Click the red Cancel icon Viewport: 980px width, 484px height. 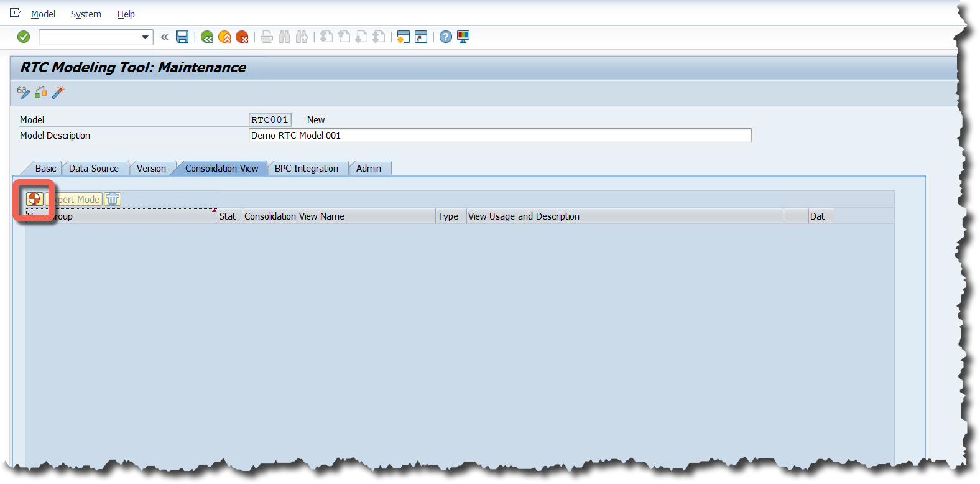[242, 37]
